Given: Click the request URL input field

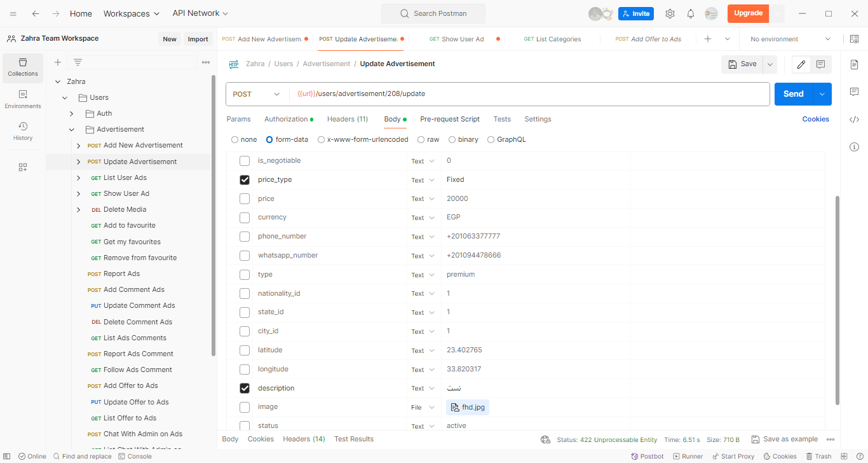Looking at the screenshot, I should 527,94.
